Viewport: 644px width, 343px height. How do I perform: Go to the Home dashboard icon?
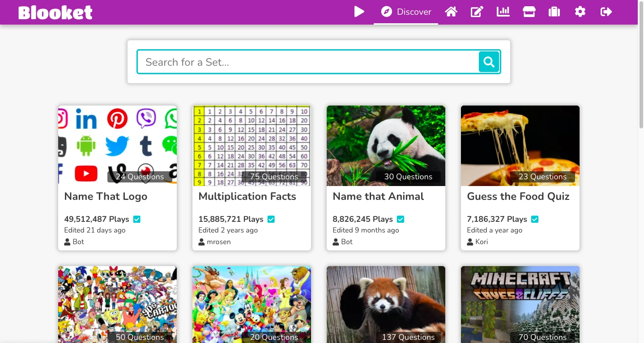pos(451,12)
